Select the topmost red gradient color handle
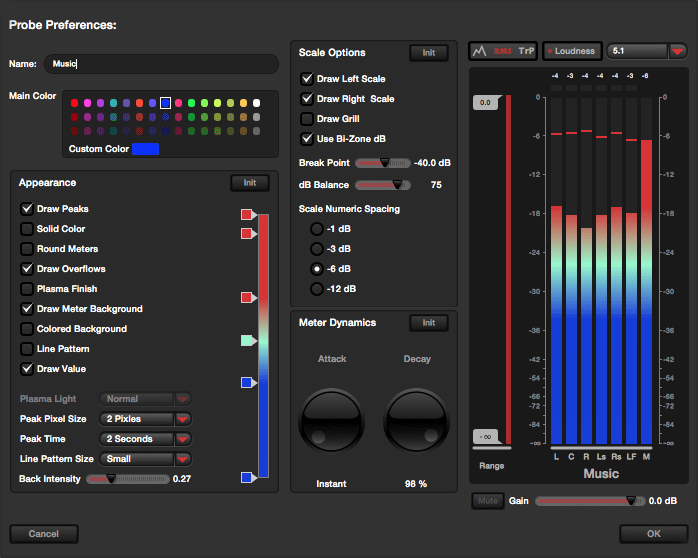The width and height of the screenshot is (698, 558). (x=248, y=214)
